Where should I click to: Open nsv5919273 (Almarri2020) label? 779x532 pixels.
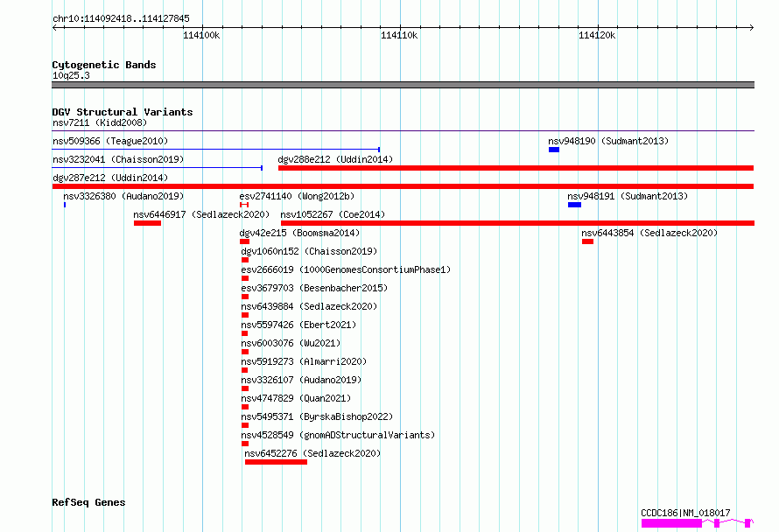(x=304, y=361)
